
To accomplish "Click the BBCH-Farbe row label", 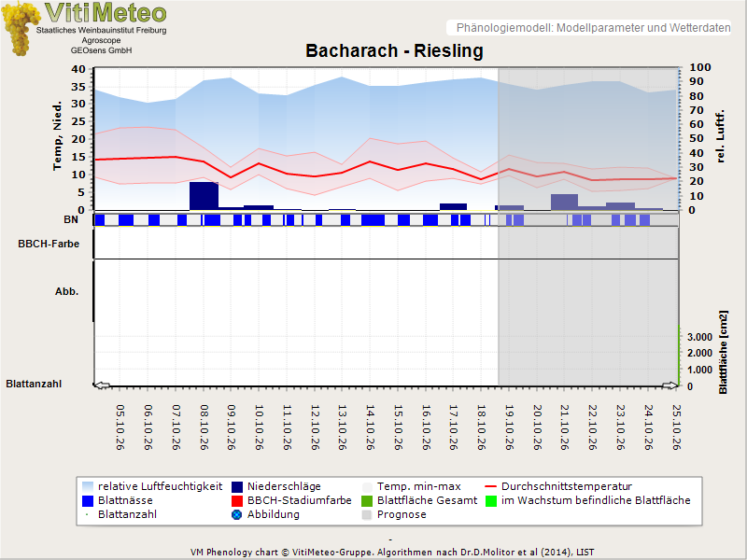I will [x=49, y=244].
